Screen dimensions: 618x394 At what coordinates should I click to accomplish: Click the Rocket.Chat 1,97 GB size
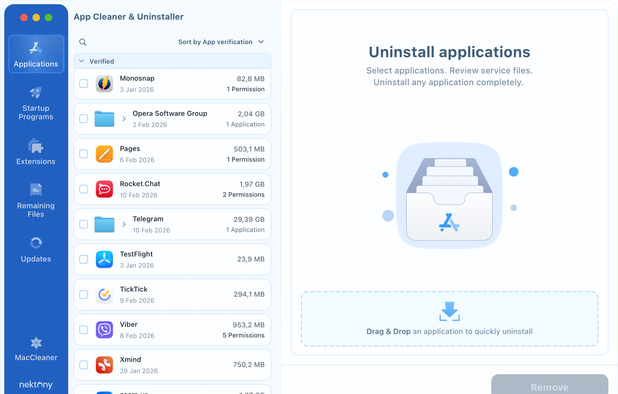pos(252,184)
